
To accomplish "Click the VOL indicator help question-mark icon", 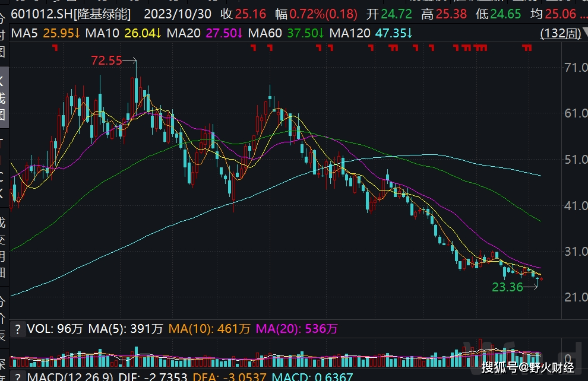I will coord(18,329).
